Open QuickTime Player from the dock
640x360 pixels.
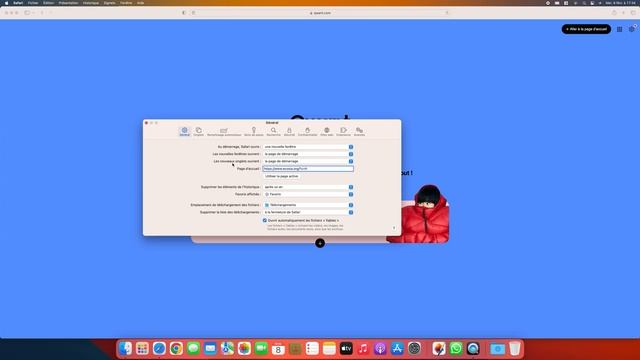pyautogui.click(x=473, y=349)
